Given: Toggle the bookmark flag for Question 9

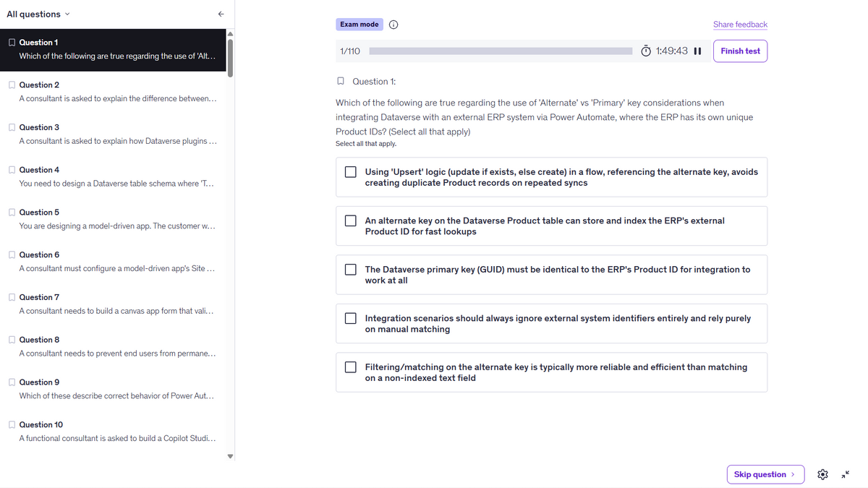Looking at the screenshot, I should click(12, 382).
